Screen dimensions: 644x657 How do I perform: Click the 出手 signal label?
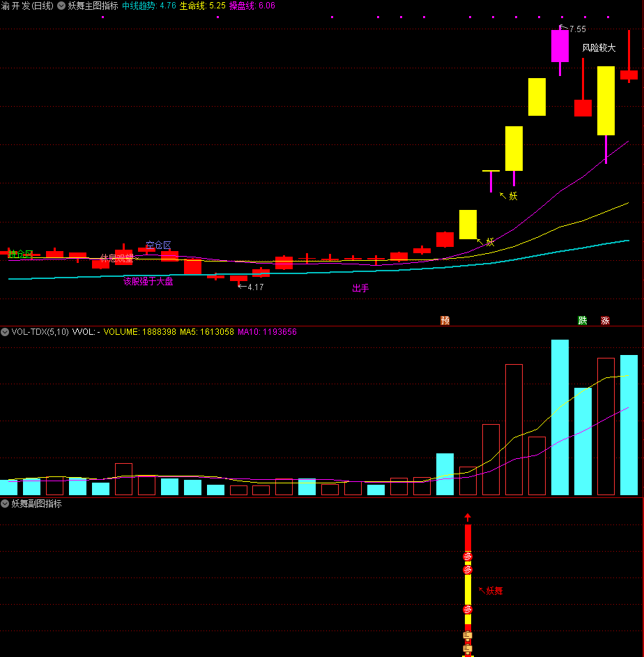point(360,289)
